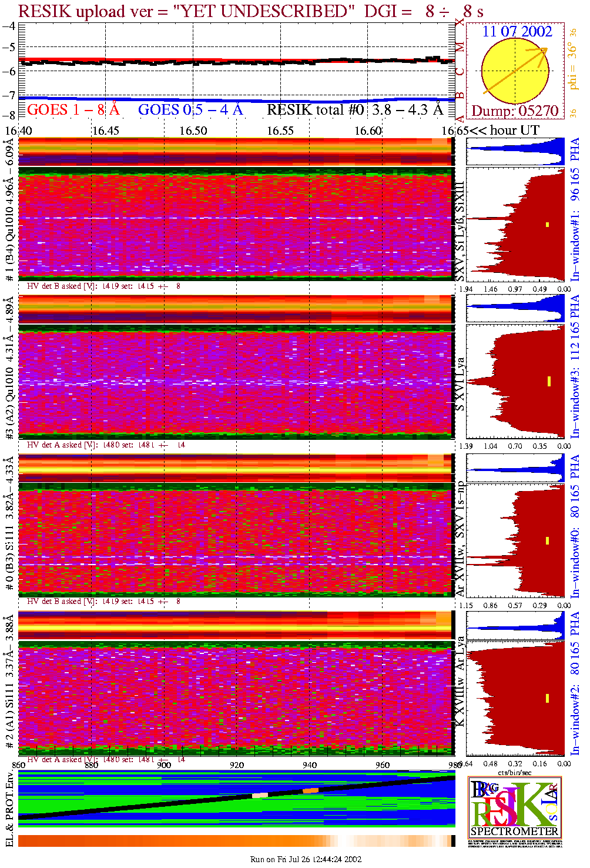Click yellow marker in In-window#2 histogram
This screenshot has height=868, width=590.
click(x=548, y=698)
